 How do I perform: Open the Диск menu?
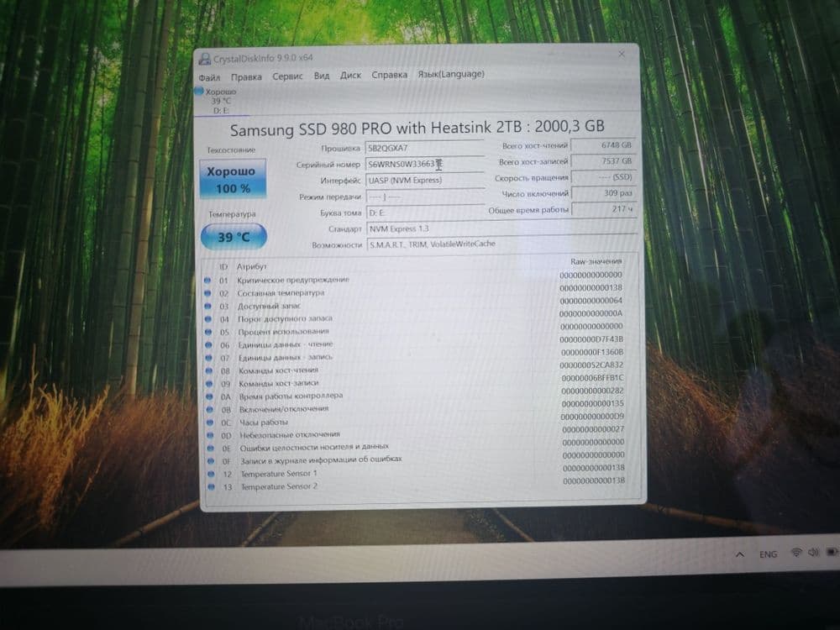(350, 76)
